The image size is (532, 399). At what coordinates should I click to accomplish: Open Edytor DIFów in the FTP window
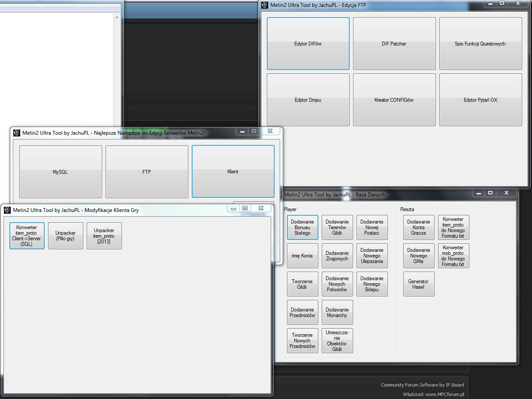(308, 43)
